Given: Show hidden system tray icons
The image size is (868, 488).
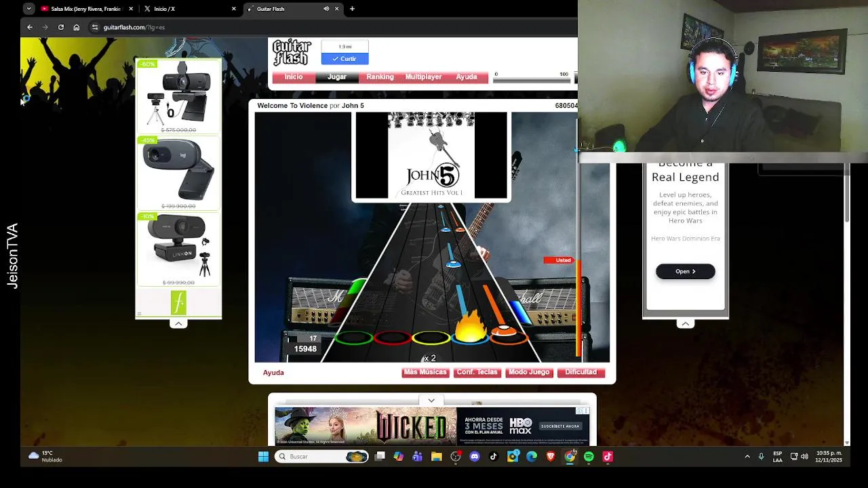Looking at the screenshot, I should click(x=747, y=457).
